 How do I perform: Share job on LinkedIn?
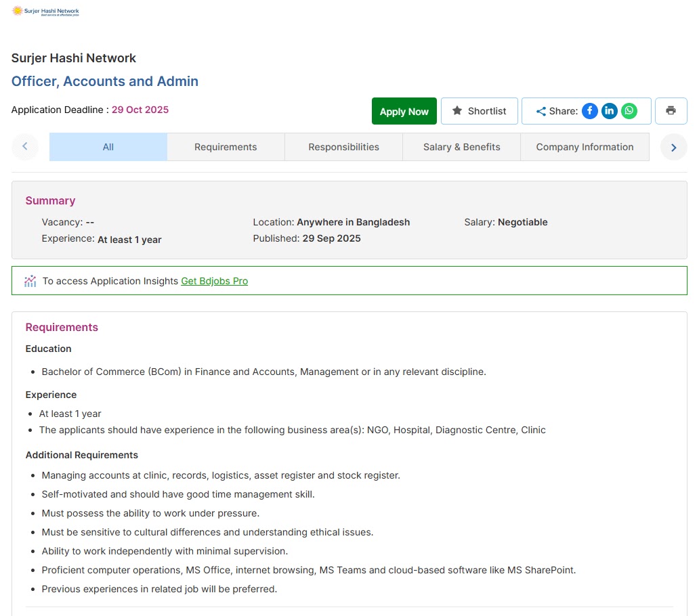[610, 111]
